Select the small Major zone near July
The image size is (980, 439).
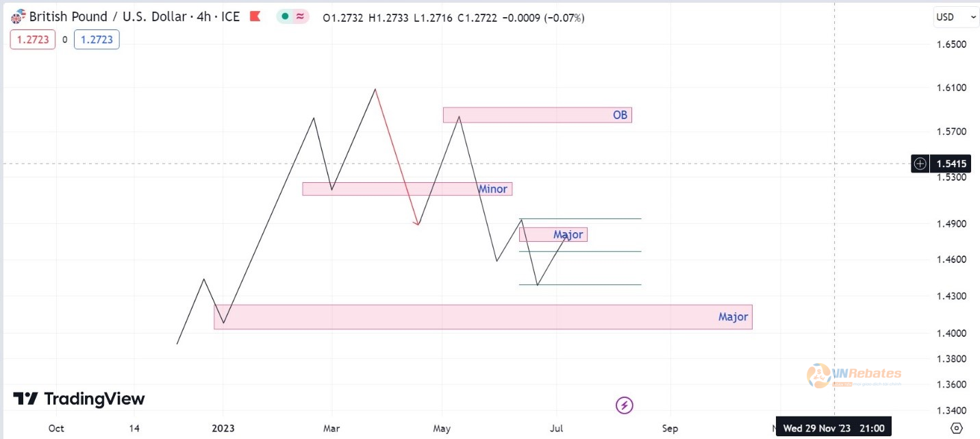(553, 235)
